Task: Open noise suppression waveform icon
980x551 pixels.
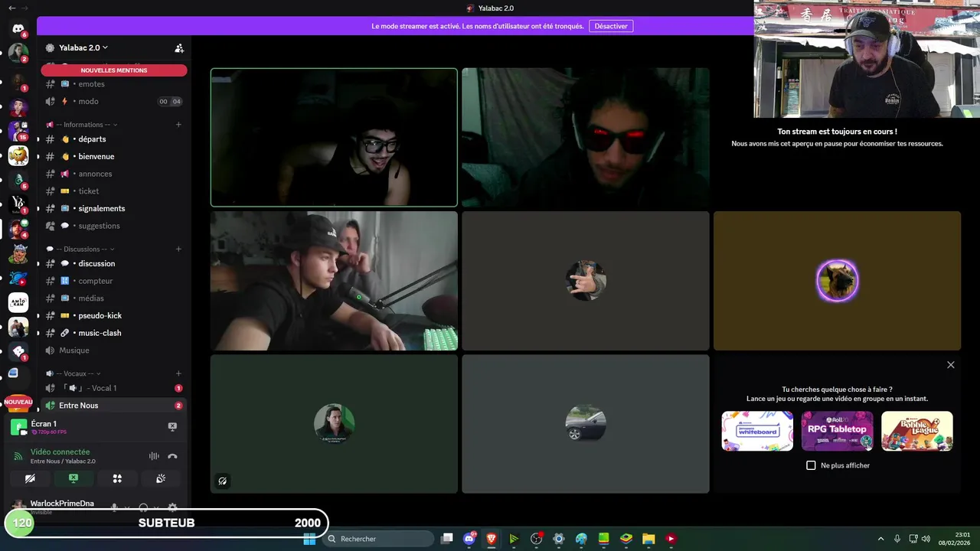Action: [154, 456]
